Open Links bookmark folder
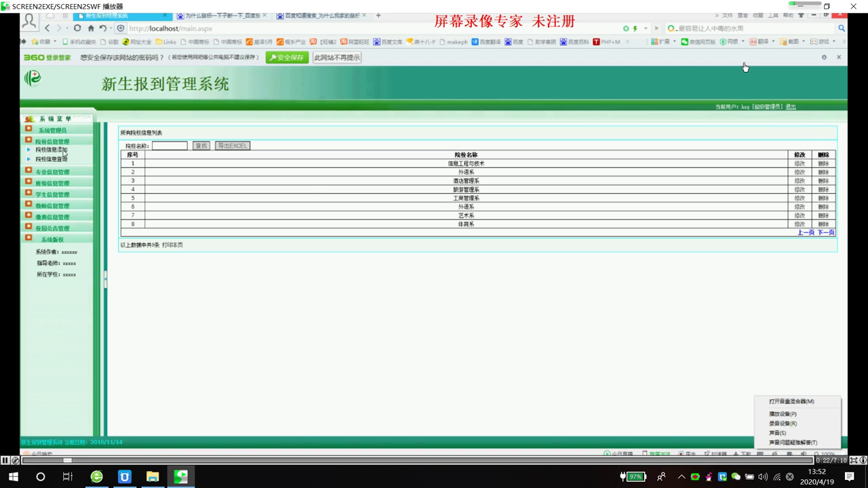 pyautogui.click(x=166, y=42)
